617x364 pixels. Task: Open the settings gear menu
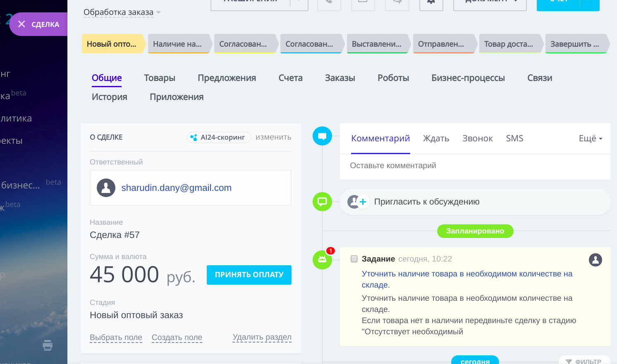[431, 2]
